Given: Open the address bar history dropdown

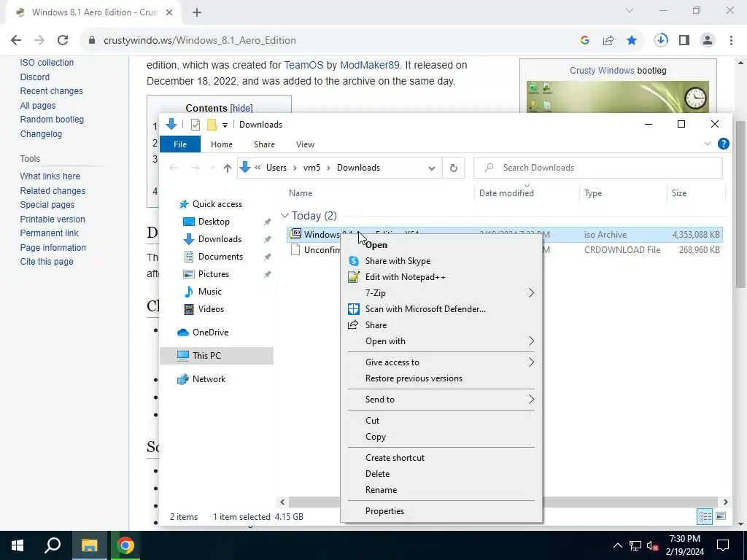Looking at the screenshot, I should pos(432,168).
